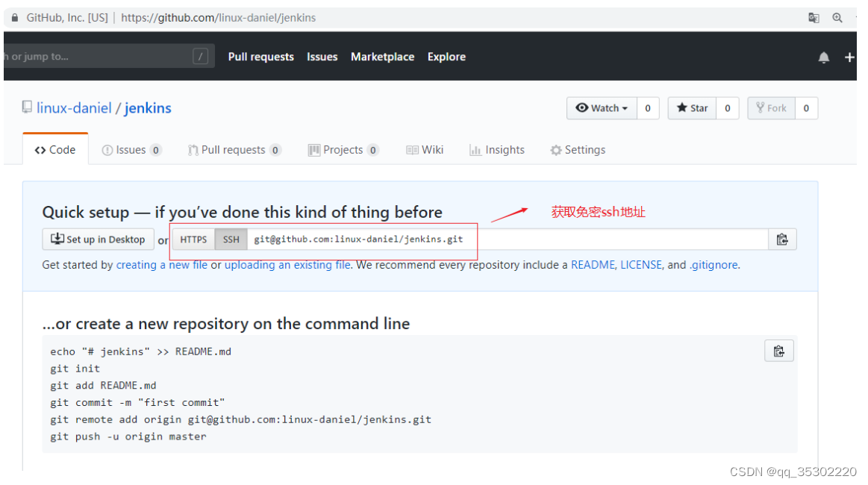Open the linux-daniel owner link
Image resolution: width=868 pixels, height=485 pixels.
[74, 108]
